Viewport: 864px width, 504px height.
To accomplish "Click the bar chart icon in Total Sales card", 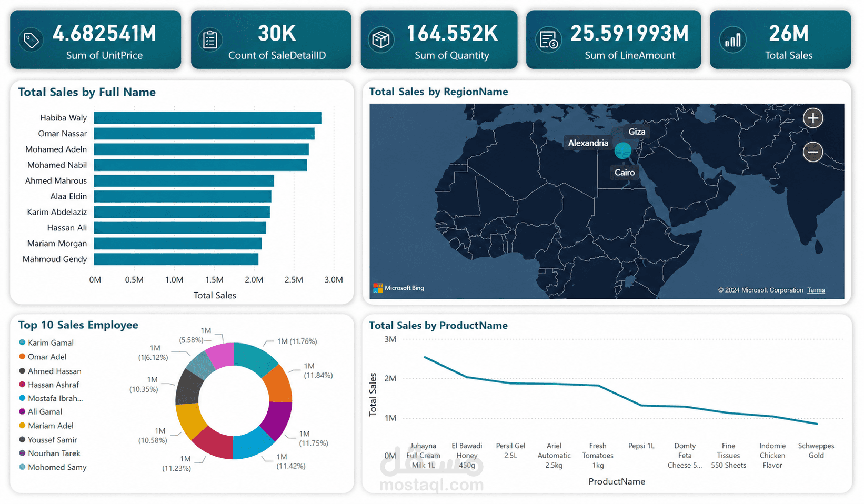I will (732, 40).
